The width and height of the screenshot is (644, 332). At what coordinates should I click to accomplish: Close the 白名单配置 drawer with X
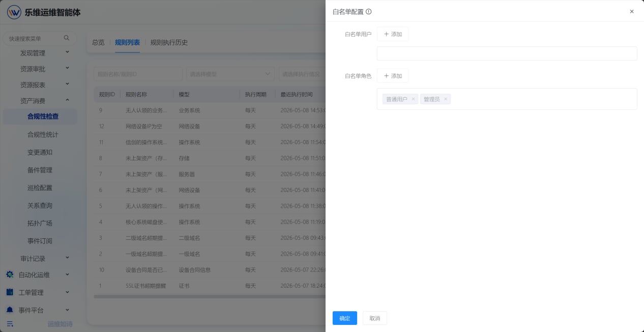pyautogui.click(x=632, y=11)
